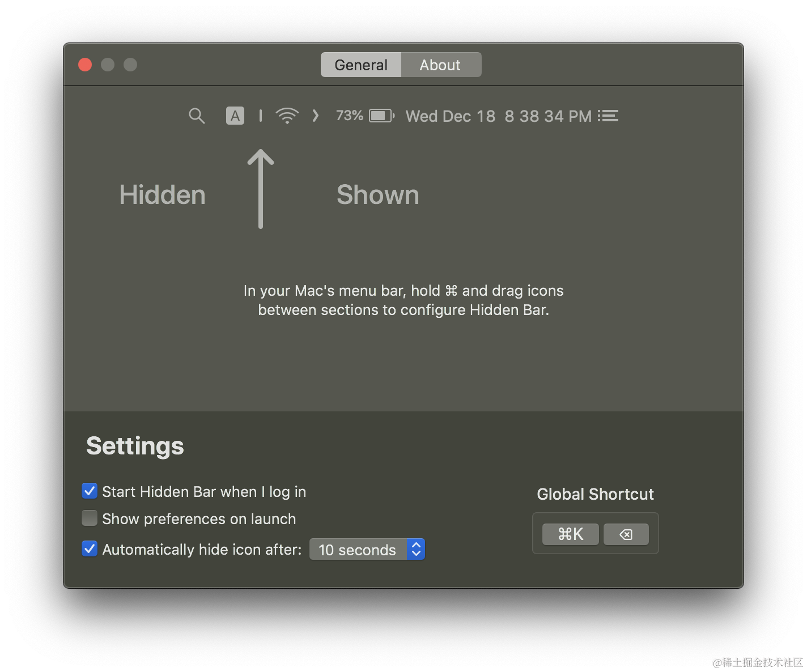
Task: Click the ⌘K shortcut recorder button
Action: [571, 534]
